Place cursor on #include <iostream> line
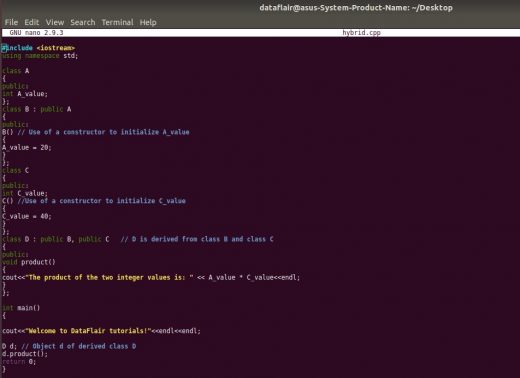Screen dimensions: 520x378 [x=38, y=48]
